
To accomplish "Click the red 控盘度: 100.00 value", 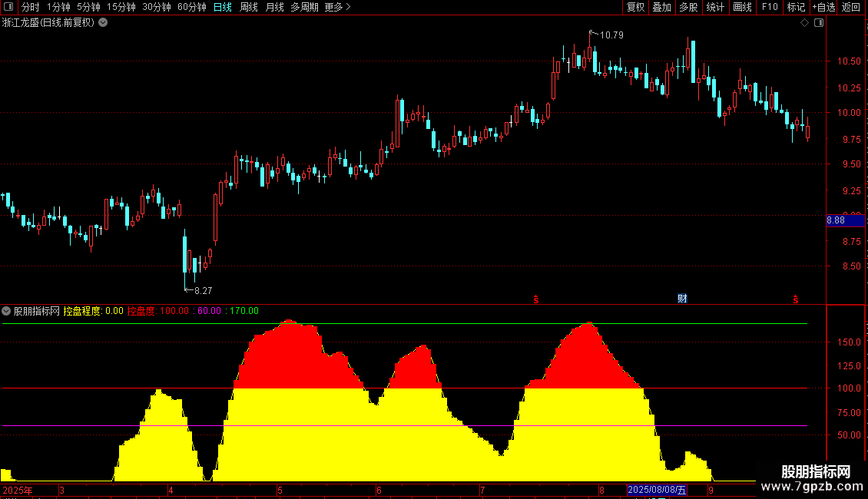I will pyautogui.click(x=157, y=311).
